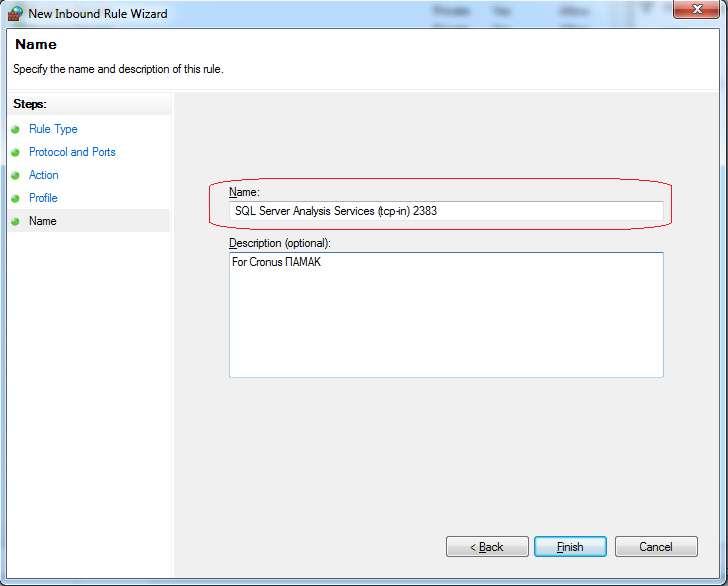The image size is (728, 586).
Task: Click the 'Name:' field label
Action: click(244, 192)
